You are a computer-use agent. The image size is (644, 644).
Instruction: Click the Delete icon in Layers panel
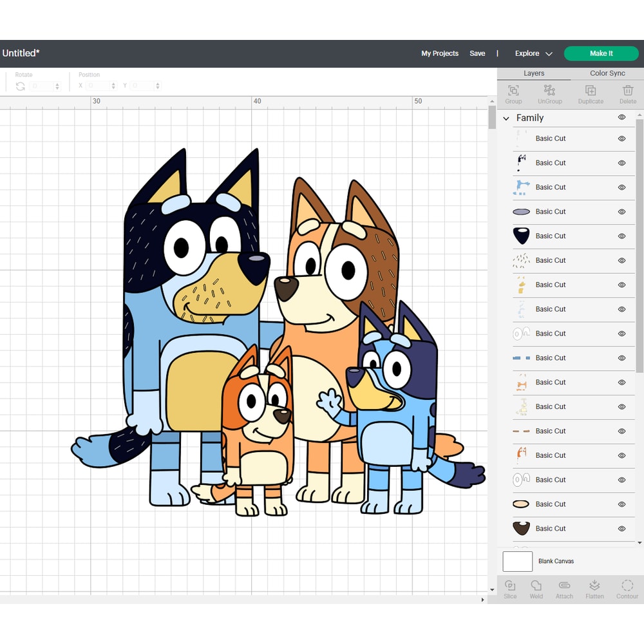coord(628,93)
